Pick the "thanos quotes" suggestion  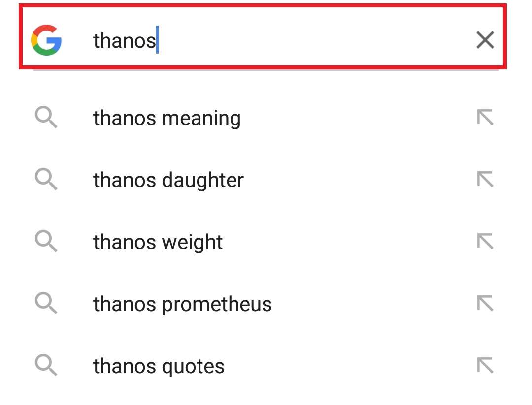point(159,366)
